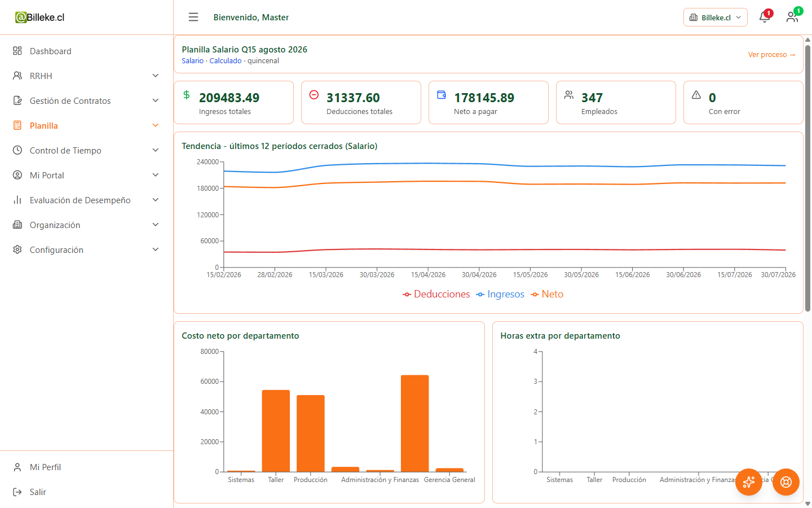This screenshot has height=508, width=812.
Task: Click the Calculado status link
Action: pyautogui.click(x=226, y=61)
